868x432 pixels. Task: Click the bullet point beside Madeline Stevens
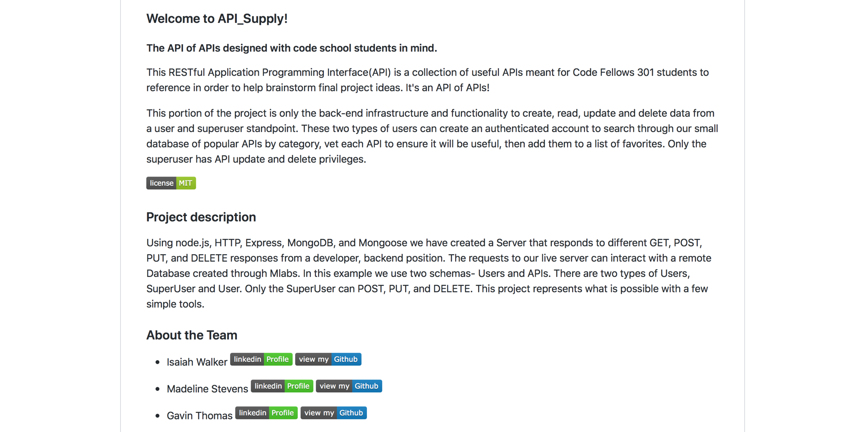158,389
